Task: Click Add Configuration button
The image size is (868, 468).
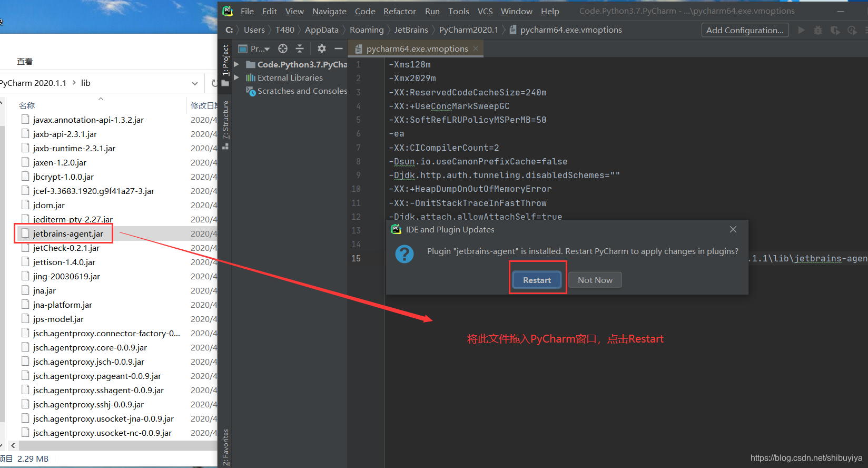Action: (745, 30)
